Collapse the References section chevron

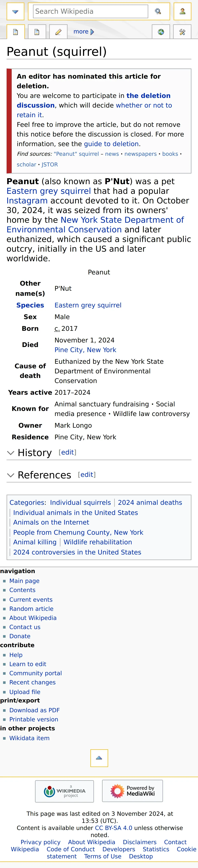pos(11,475)
